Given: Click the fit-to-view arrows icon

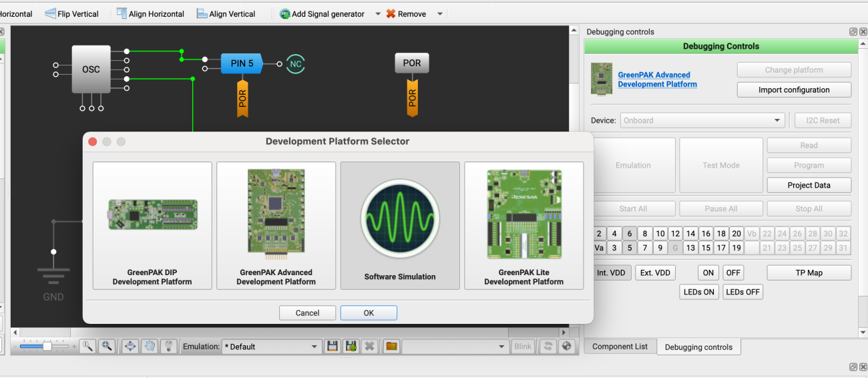Looking at the screenshot, I should click(x=130, y=346).
